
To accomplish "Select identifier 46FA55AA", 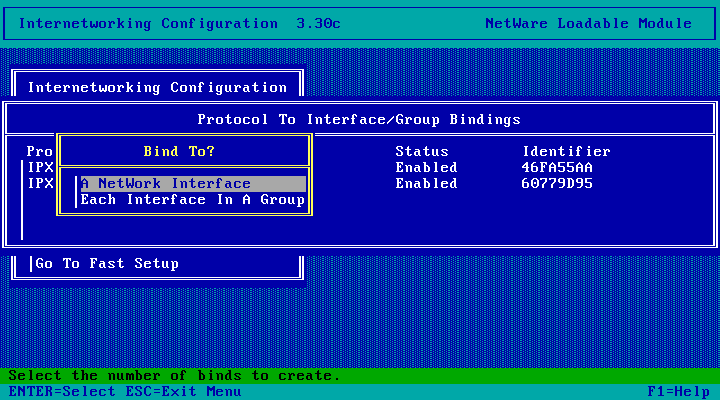I will (x=557, y=168).
